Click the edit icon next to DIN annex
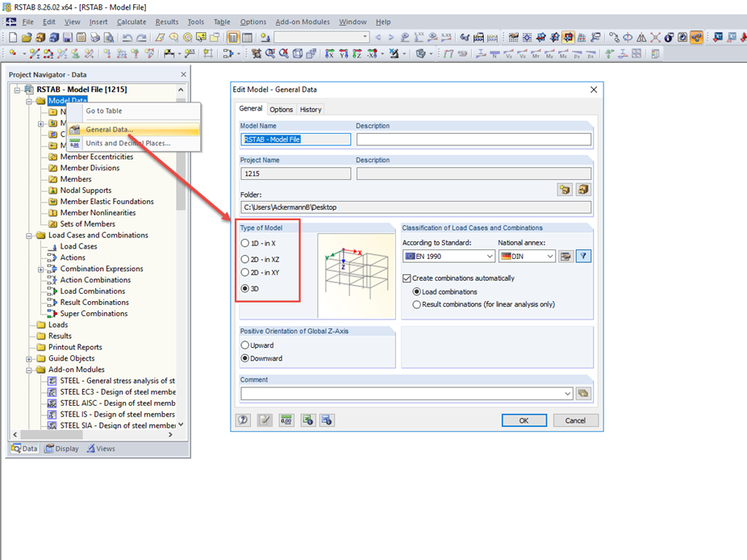The width and height of the screenshot is (747, 560). click(x=565, y=256)
